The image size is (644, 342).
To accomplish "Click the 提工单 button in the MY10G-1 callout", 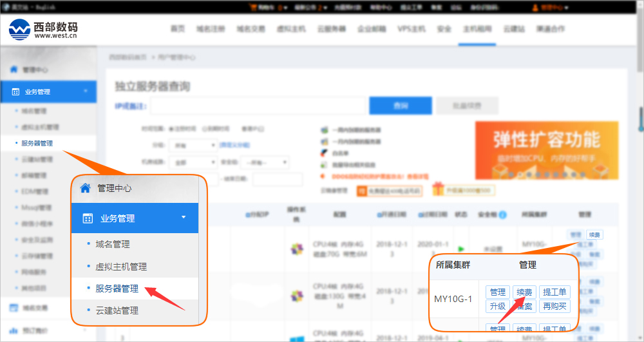I will pos(554,292).
